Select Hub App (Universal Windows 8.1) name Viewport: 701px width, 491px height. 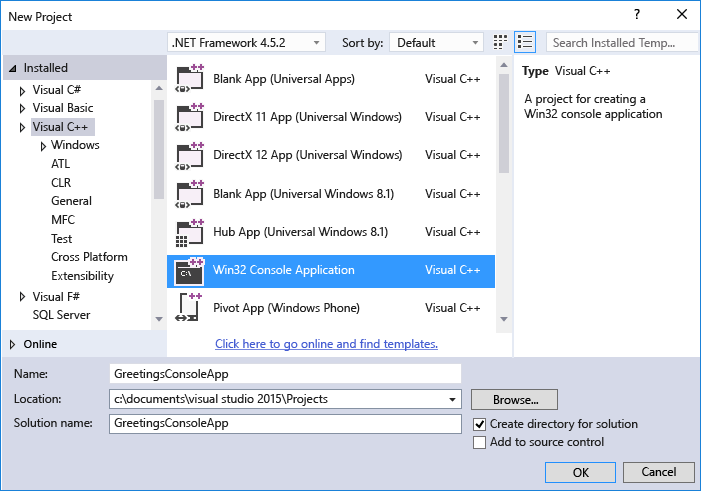coord(300,233)
